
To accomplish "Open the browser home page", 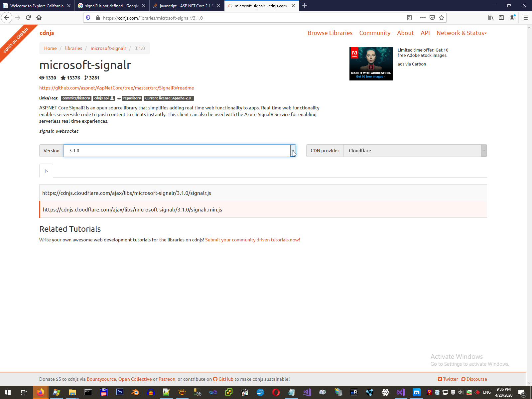I will coord(39,18).
